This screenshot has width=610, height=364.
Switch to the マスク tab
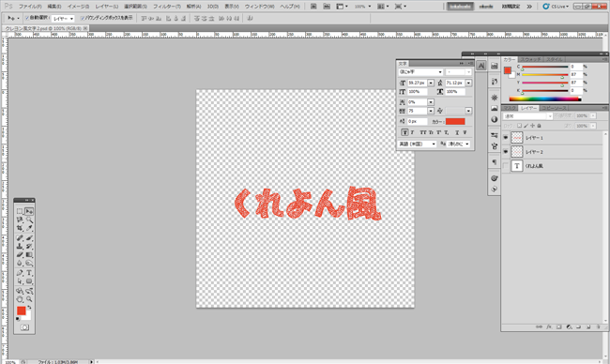[x=510, y=108]
